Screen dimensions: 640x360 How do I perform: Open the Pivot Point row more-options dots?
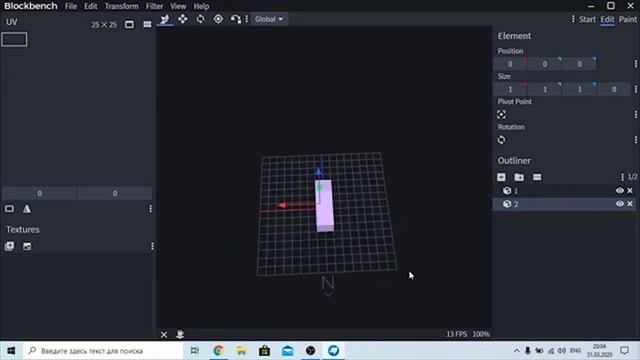coord(636,115)
